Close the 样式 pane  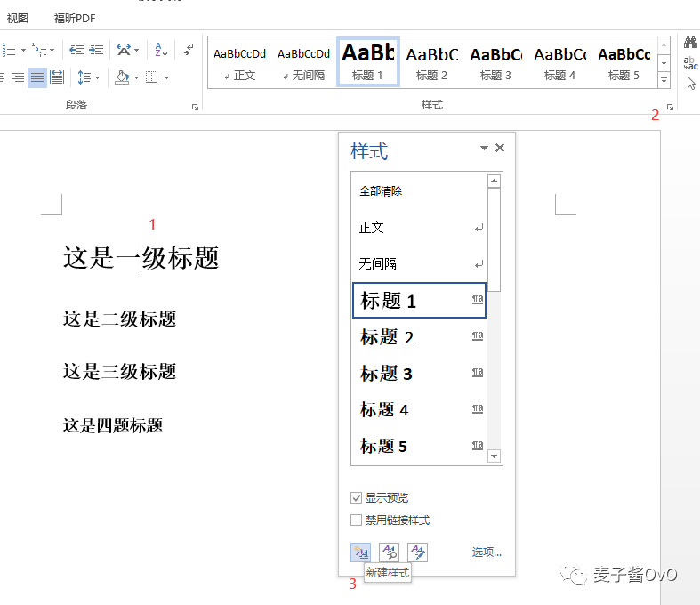(x=500, y=148)
